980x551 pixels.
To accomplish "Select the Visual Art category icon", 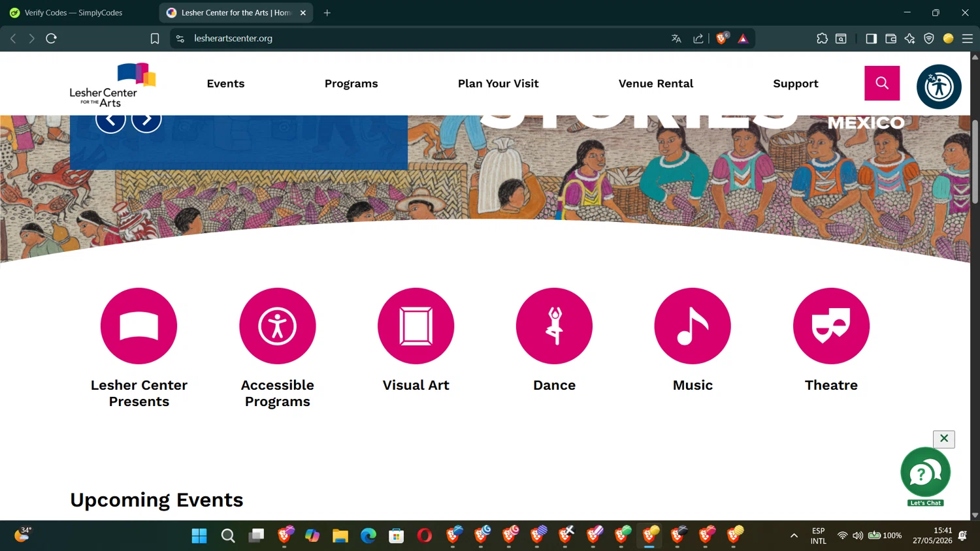I will [416, 326].
